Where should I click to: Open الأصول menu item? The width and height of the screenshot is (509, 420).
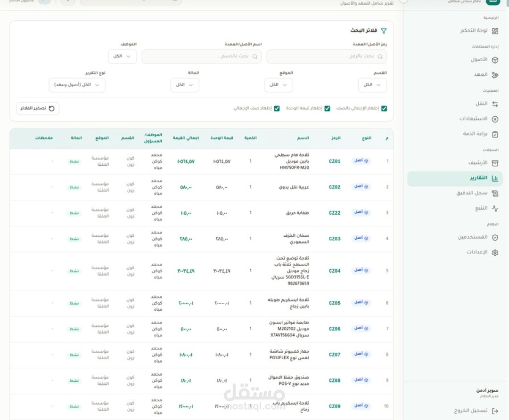[454, 60]
